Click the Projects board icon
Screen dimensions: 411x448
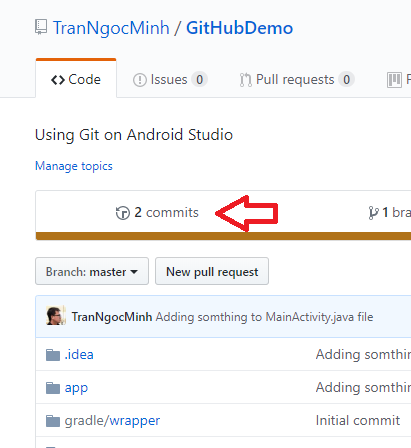(x=394, y=80)
